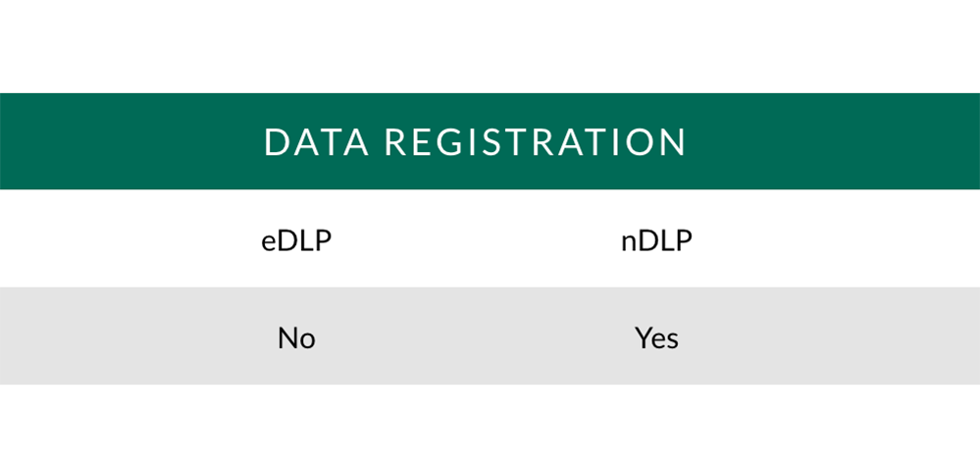Select the eDLP column label
Viewport: 980px width, 467px height.
click(x=296, y=240)
